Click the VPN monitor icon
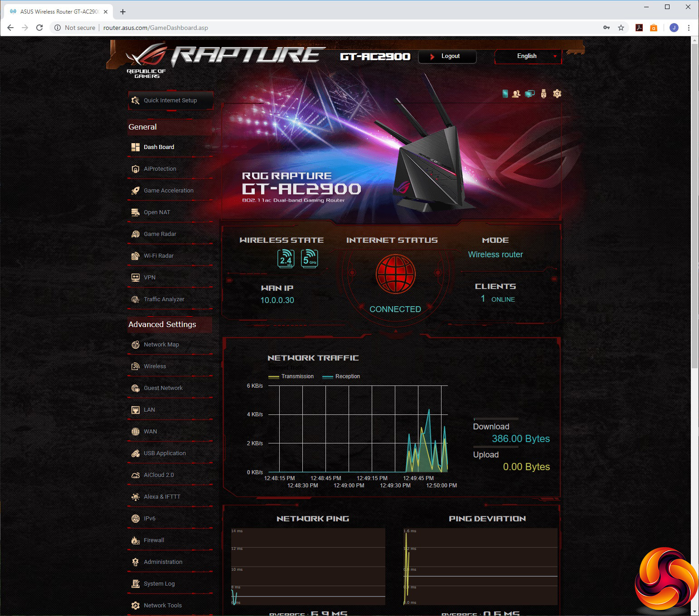 coord(136,278)
